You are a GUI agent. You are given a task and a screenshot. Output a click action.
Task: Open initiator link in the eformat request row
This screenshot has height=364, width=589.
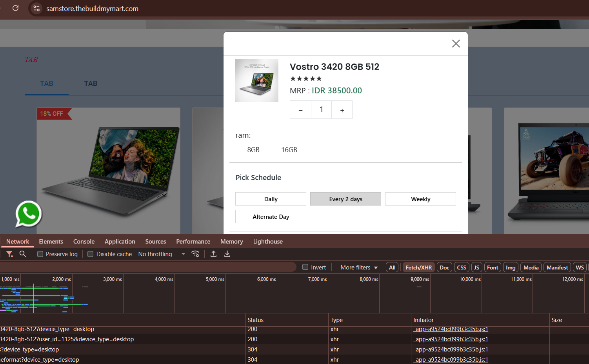point(452,360)
